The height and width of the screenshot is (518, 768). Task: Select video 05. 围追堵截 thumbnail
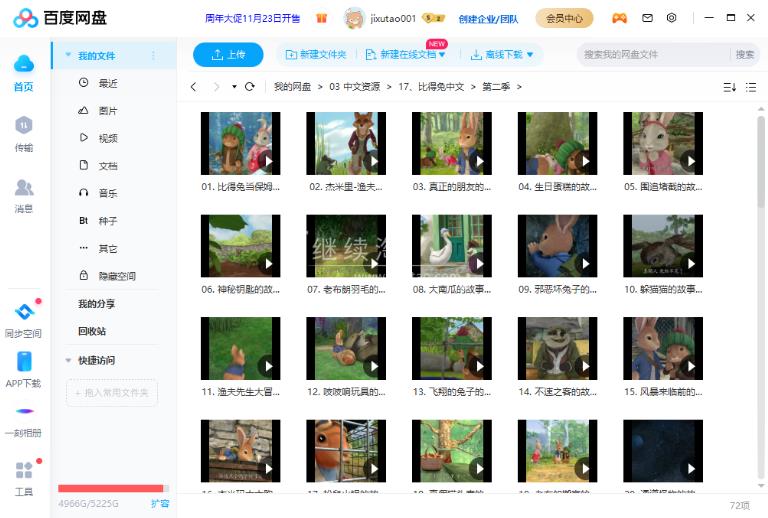663,143
